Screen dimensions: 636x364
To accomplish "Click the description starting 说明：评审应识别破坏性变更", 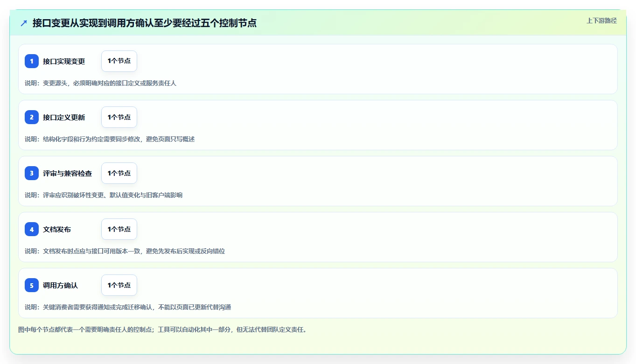I will click(x=104, y=195).
